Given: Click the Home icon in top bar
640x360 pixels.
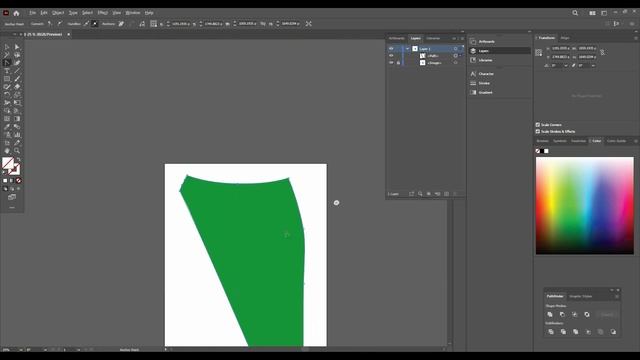Looking at the screenshot, I should click(x=16, y=13).
